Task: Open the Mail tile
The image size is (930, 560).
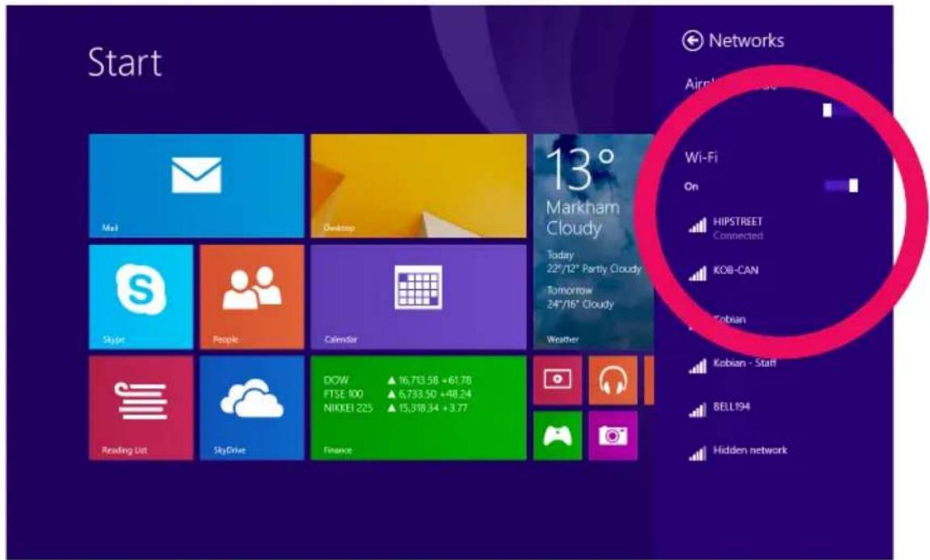Action: (196, 186)
